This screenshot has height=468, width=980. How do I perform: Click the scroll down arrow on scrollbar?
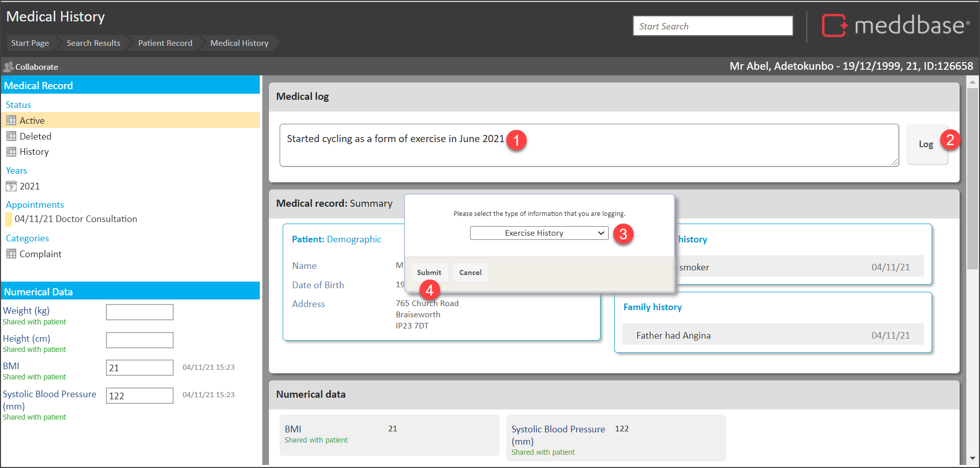(x=972, y=458)
